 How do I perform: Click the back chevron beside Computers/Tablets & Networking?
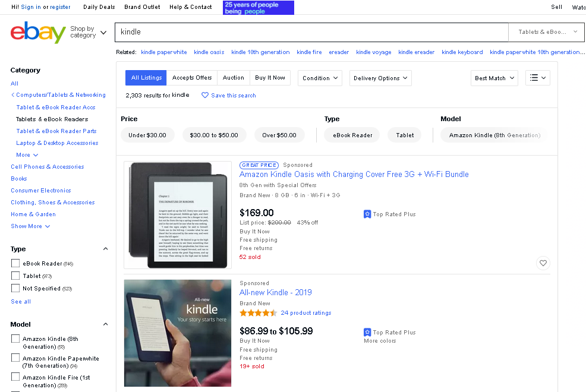tap(13, 95)
